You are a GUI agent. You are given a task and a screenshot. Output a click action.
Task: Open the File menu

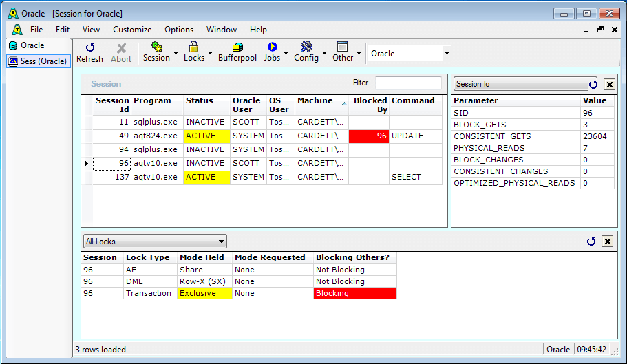36,30
